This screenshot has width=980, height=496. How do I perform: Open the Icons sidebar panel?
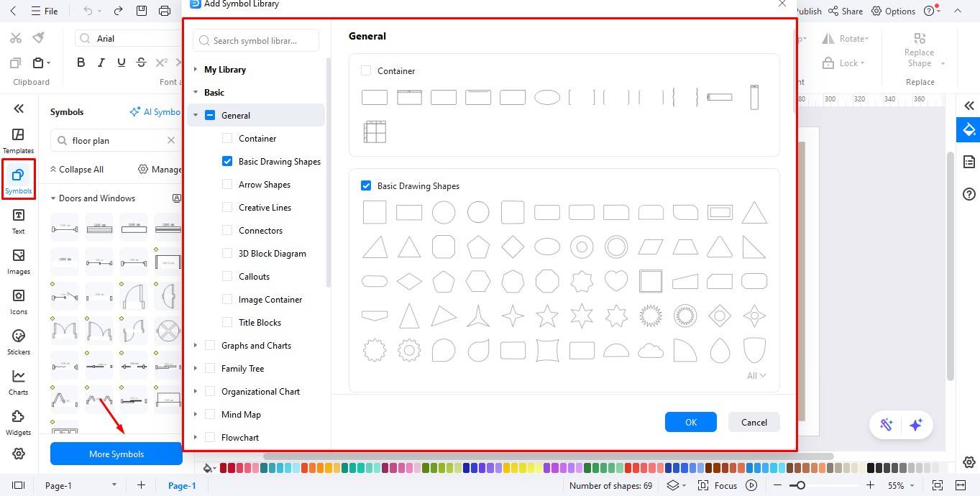point(19,301)
